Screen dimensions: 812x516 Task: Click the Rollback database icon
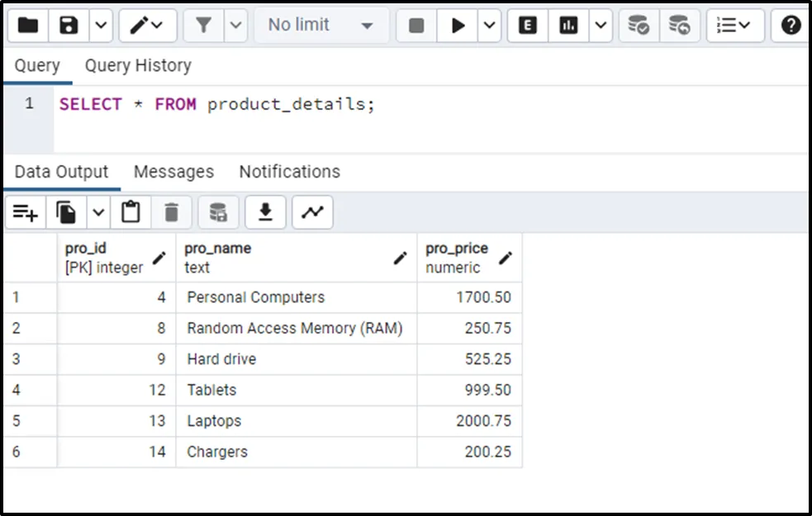click(679, 26)
